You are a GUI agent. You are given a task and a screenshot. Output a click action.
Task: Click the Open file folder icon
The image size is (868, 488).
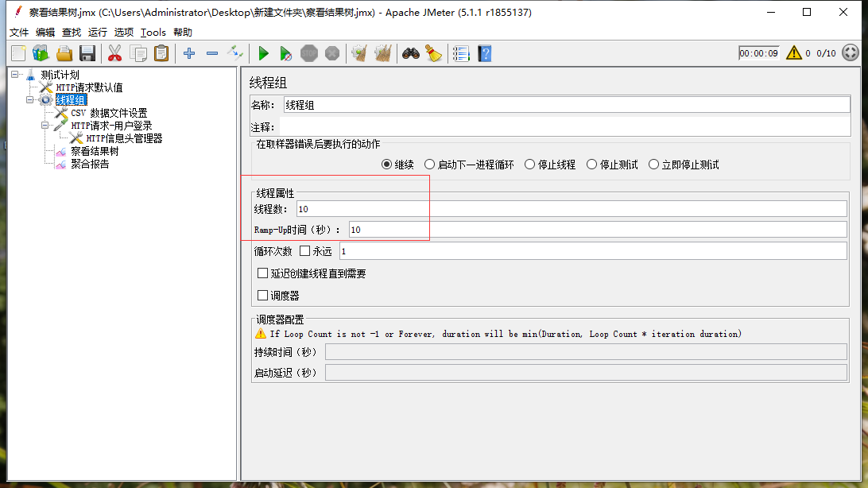[x=64, y=54]
